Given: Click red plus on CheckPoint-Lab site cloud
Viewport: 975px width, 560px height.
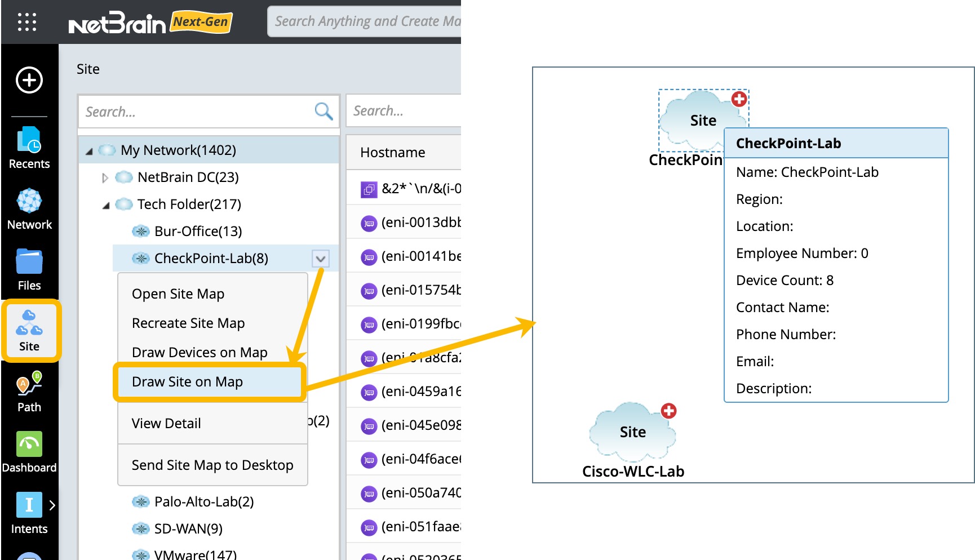Looking at the screenshot, I should (739, 100).
